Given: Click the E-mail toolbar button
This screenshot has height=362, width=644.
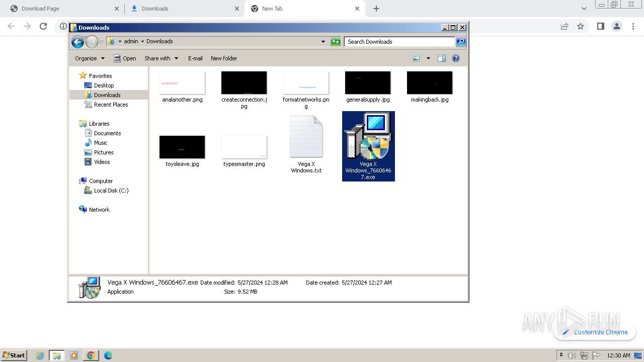Looking at the screenshot, I should [195, 58].
